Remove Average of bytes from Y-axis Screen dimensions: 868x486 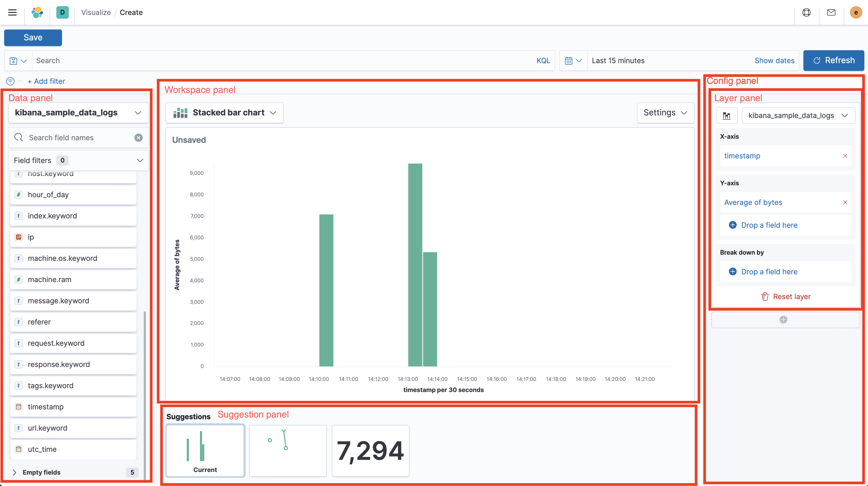coord(845,202)
